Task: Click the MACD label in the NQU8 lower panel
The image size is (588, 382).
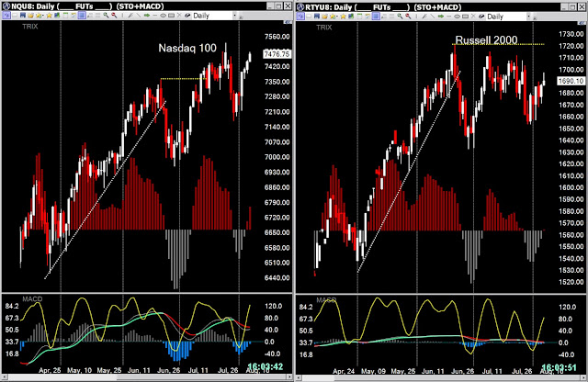Action: click(x=32, y=298)
